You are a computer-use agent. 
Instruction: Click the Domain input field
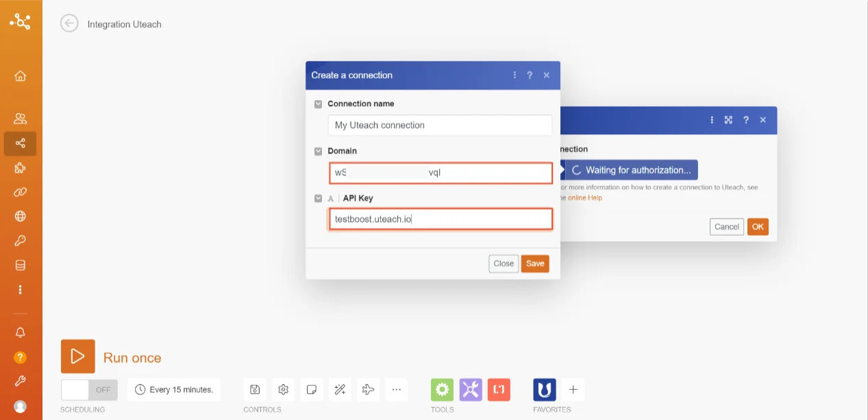[441, 173]
